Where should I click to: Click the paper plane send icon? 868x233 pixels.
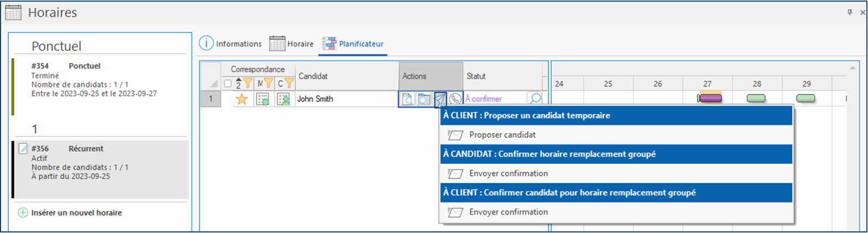[440, 100]
